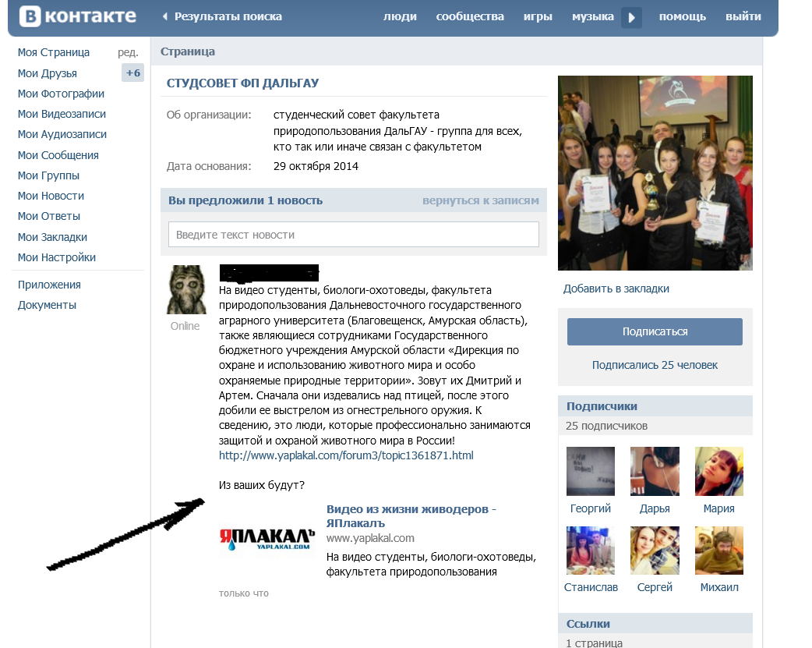Viewport: 812px width, 648px height.
Task: Click the VKontakte logo in header
Action: click(78, 16)
